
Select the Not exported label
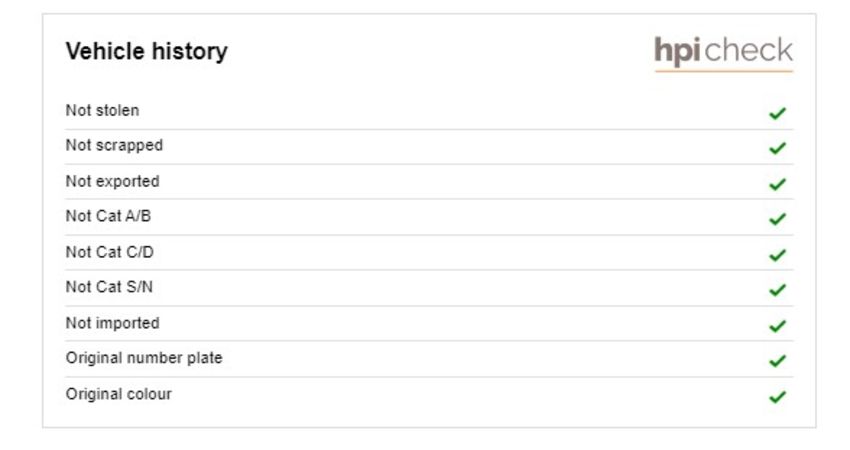[113, 182]
